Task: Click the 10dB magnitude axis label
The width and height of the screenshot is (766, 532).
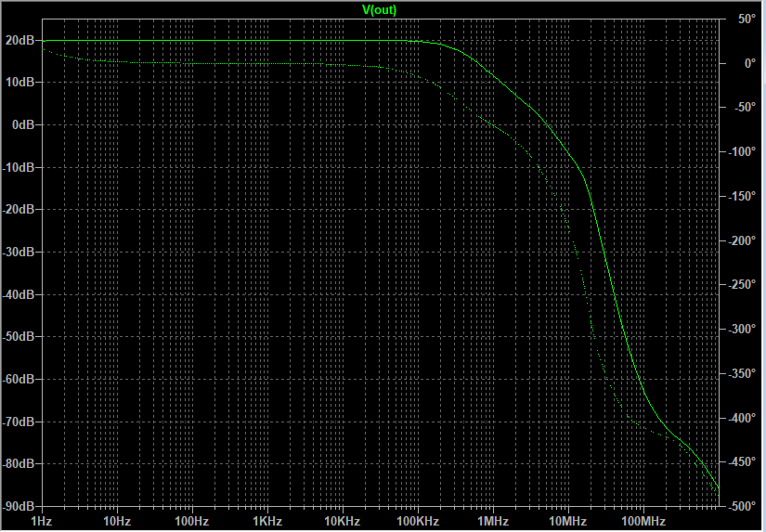Action: click(x=20, y=83)
